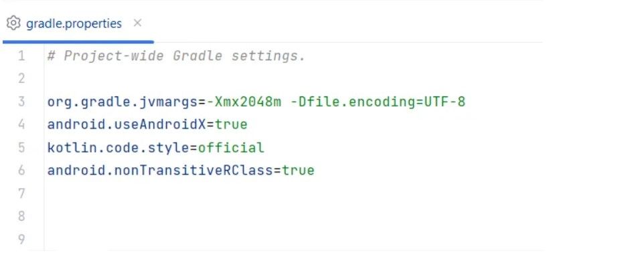The height and width of the screenshot is (263, 644).
Task: Click the true value of useAndroidX
Action: click(x=231, y=124)
